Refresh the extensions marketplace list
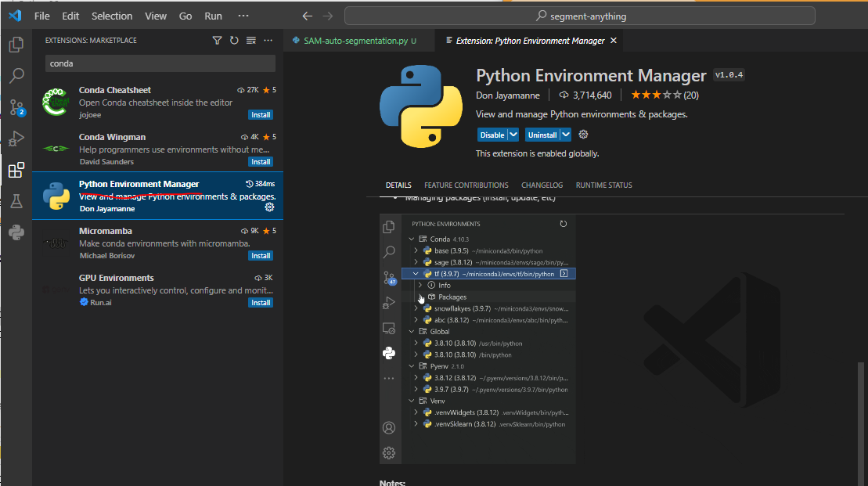The height and width of the screenshot is (486, 868). point(234,41)
